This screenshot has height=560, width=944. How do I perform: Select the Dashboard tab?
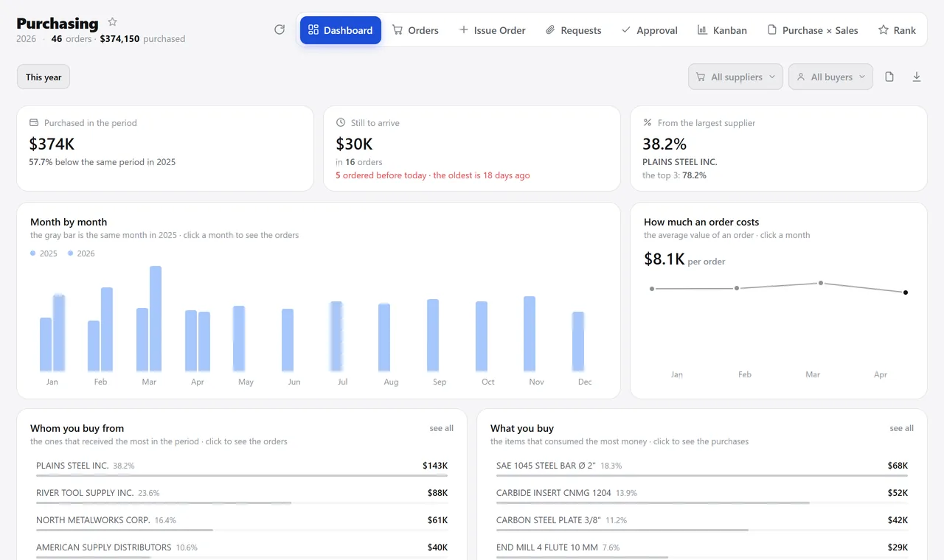tap(341, 30)
